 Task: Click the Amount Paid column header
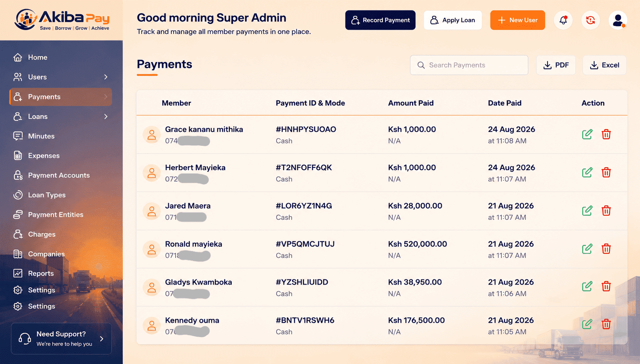pyautogui.click(x=410, y=103)
